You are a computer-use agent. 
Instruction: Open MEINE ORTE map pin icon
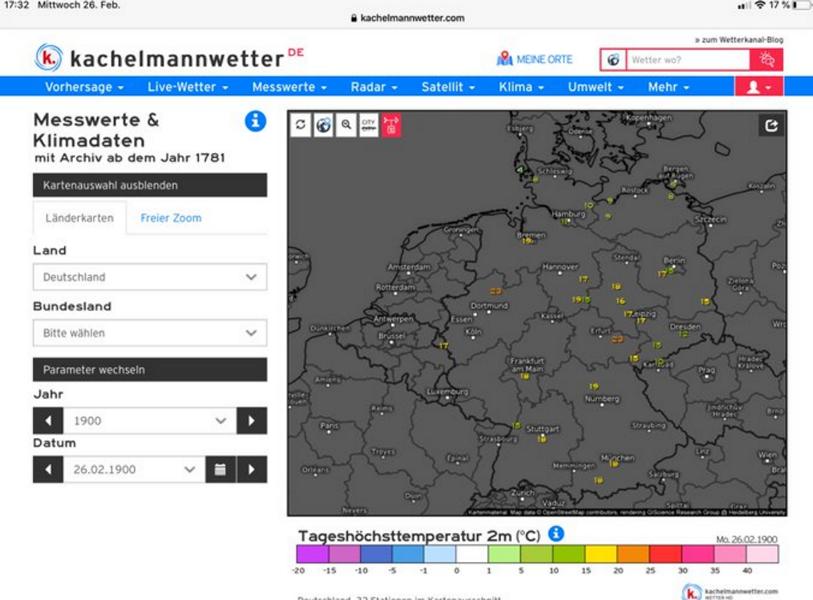(x=504, y=59)
